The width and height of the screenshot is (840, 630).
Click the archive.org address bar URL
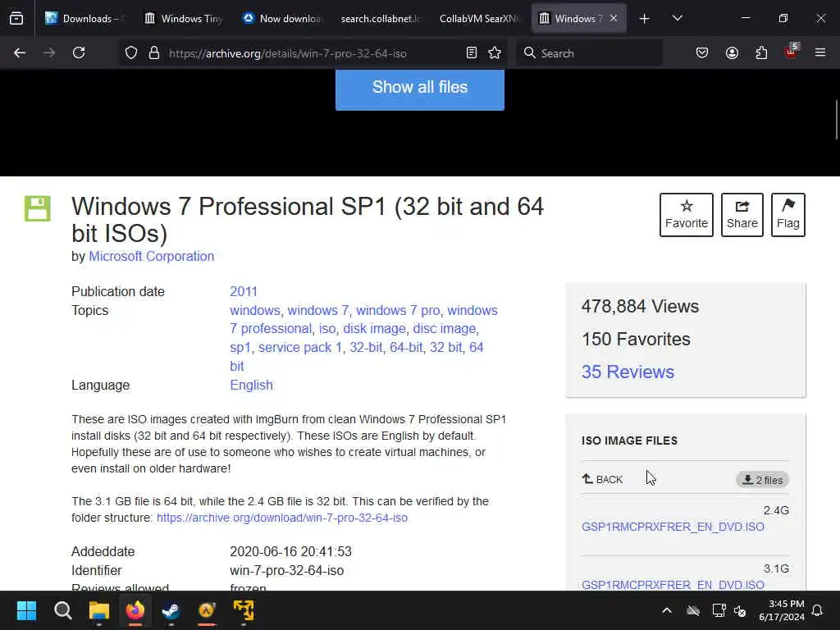pos(288,53)
